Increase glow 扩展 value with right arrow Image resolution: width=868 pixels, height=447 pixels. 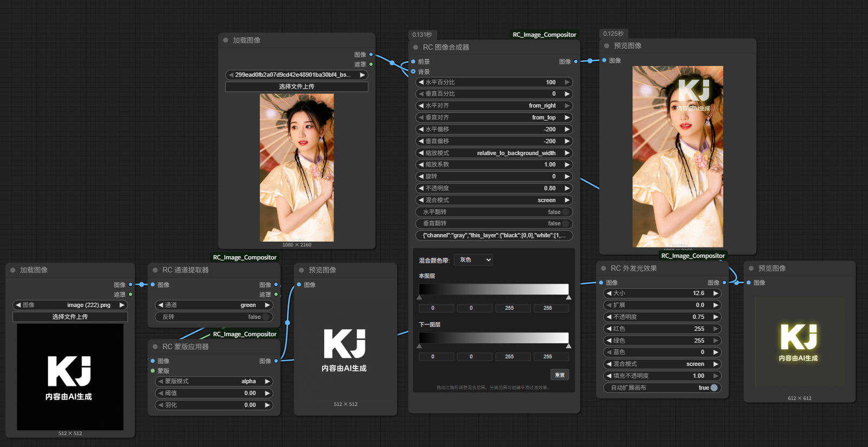click(x=716, y=305)
